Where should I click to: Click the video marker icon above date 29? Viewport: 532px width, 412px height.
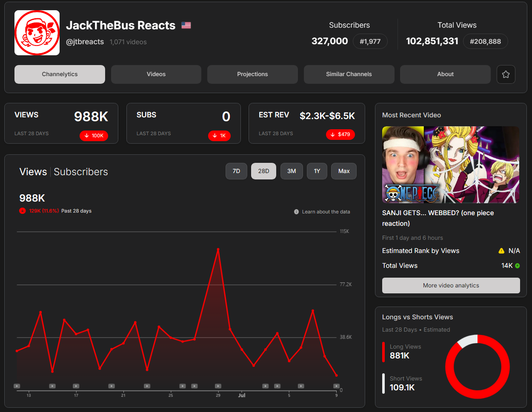coord(218,386)
